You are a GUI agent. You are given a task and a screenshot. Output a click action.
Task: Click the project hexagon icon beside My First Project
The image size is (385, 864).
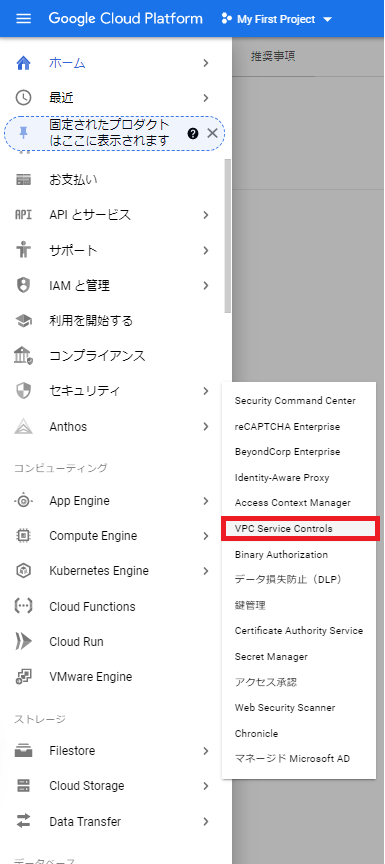point(226,19)
